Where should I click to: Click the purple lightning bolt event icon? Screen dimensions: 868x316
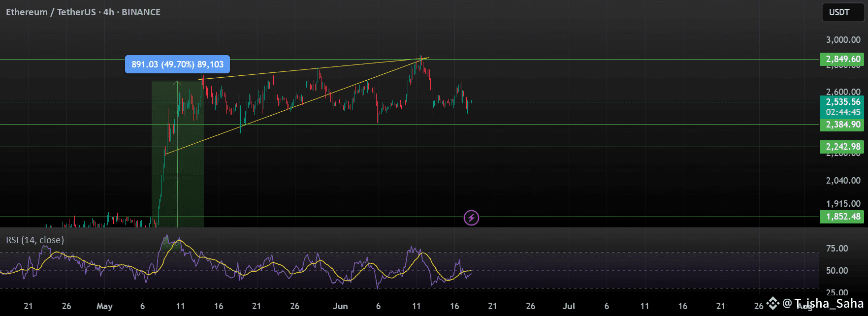coord(471,218)
